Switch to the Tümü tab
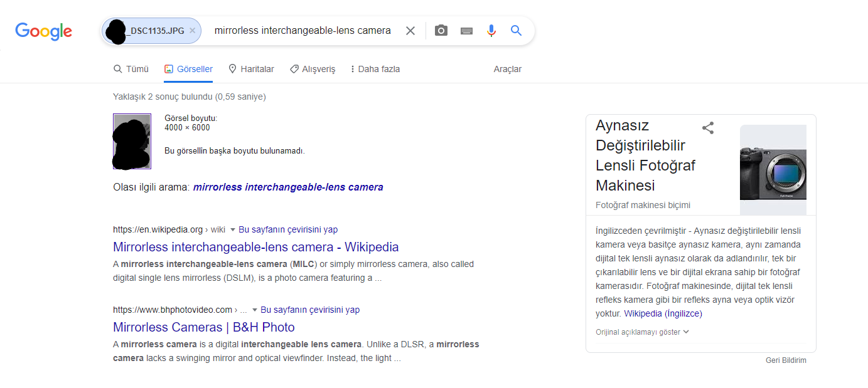868x388 pixels. [131, 69]
